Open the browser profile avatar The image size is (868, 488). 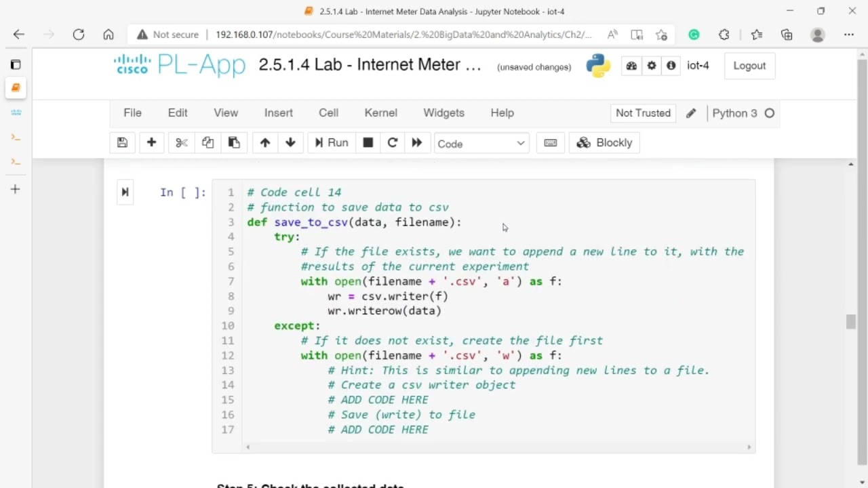818,35
